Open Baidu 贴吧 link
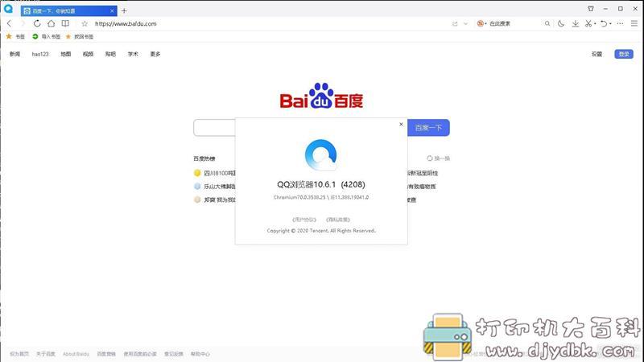This screenshot has height=362, width=644. [x=110, y=54]
